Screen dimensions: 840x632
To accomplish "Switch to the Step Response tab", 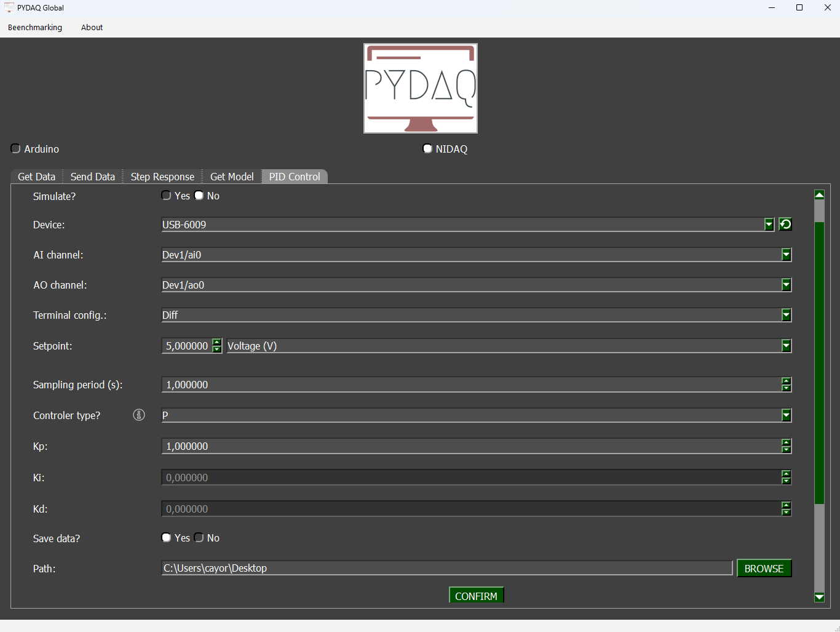I will 162,177.
